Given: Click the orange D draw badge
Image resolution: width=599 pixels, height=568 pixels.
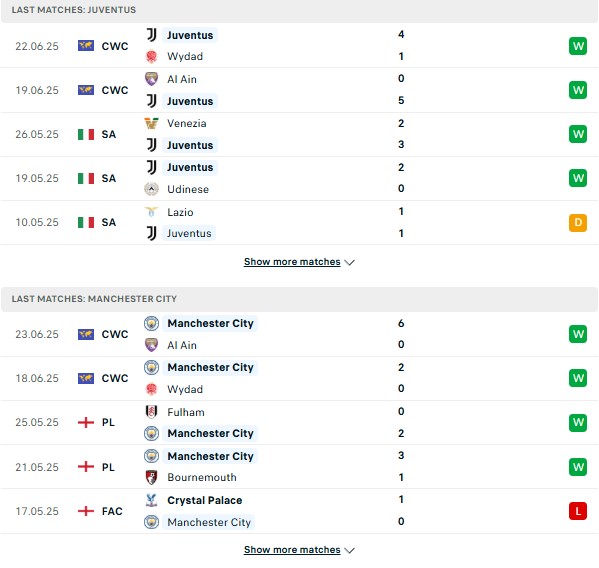Looking at the screenshot, I should pos(578,222).
